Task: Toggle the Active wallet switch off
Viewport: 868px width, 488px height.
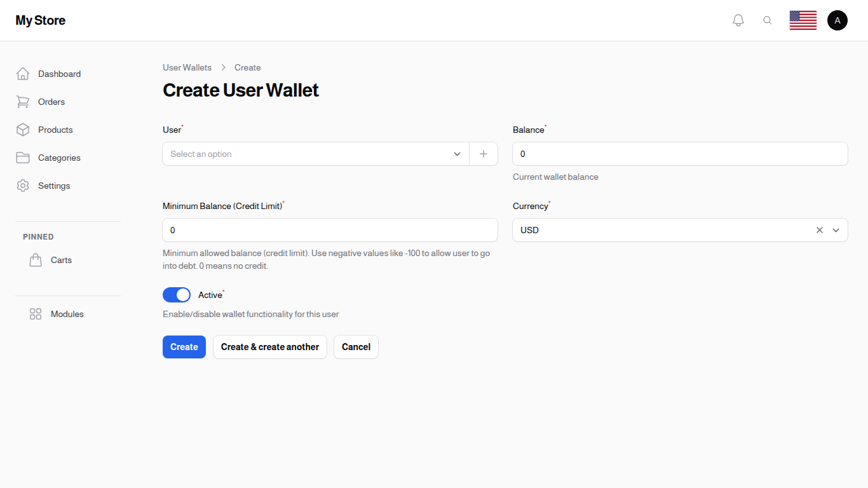Action: [177, 294]
